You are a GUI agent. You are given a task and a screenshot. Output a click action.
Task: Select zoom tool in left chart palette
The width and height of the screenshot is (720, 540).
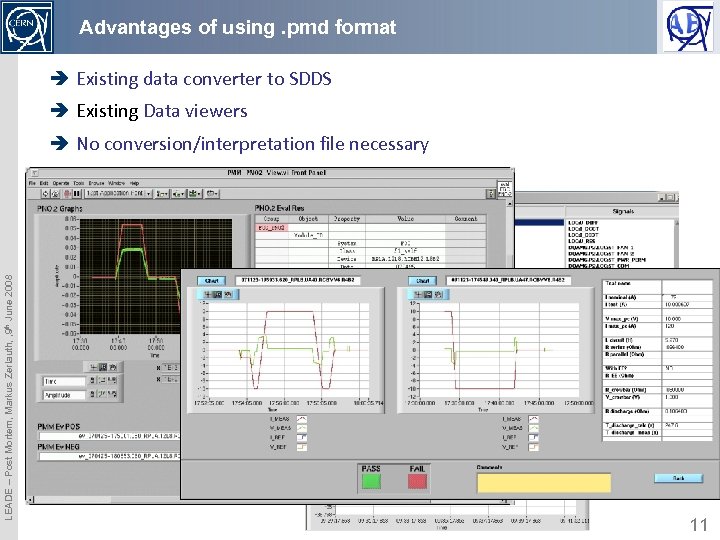[218, 294]
